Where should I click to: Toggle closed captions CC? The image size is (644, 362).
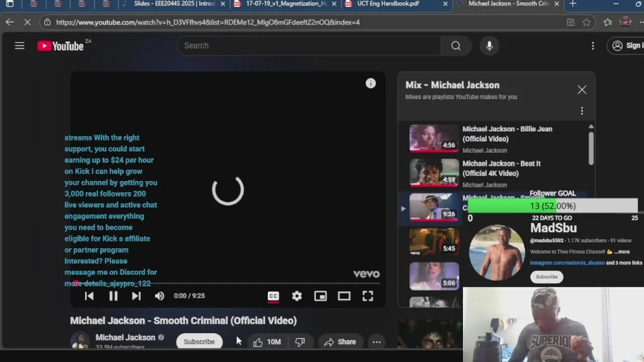tap(273, 296)
